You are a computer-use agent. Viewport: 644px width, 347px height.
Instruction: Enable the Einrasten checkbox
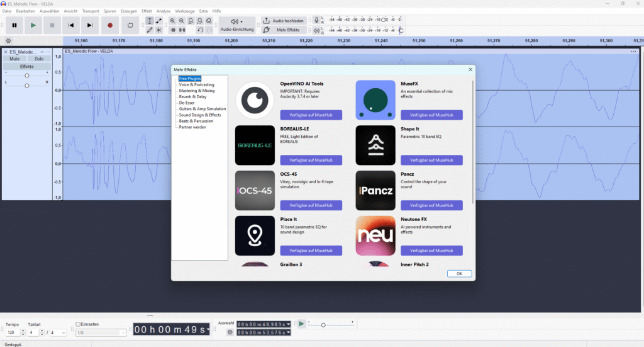pos(78,324)
